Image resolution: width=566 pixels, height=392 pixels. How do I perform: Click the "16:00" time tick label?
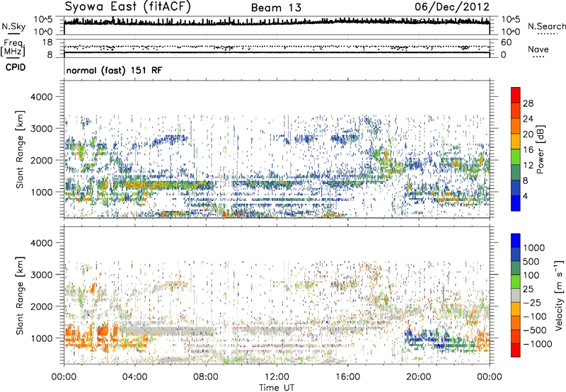click(347, 377)
